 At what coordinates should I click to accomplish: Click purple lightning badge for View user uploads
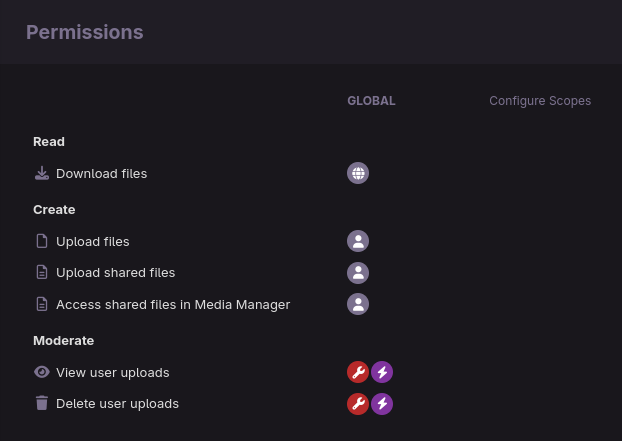(x=382, y=372)
